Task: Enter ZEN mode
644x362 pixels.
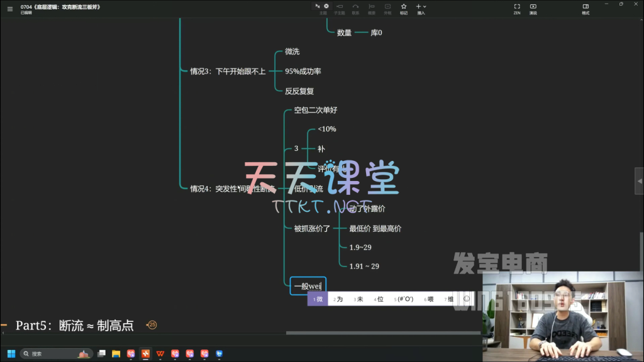Action: click(x=517, y=8)
